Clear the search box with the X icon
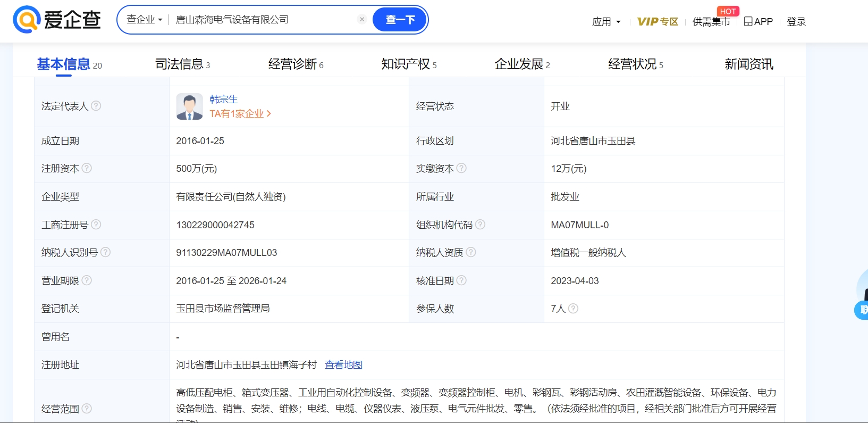The image size is (868, 423). (x=362, y=19)
